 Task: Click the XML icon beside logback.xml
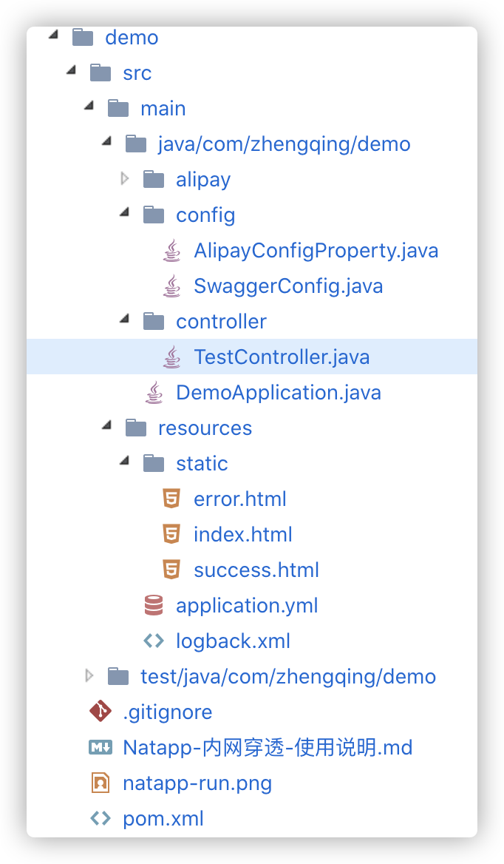click(x=154, y=641)
